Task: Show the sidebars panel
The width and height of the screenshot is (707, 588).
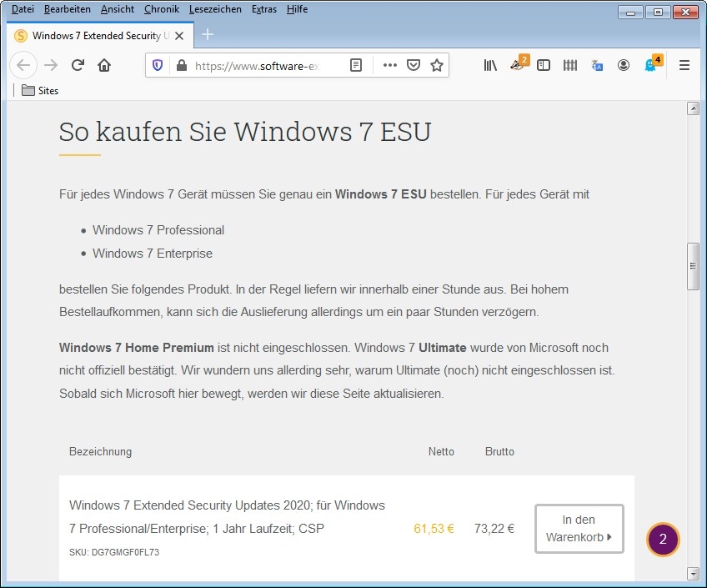Action: click(544, 65)
